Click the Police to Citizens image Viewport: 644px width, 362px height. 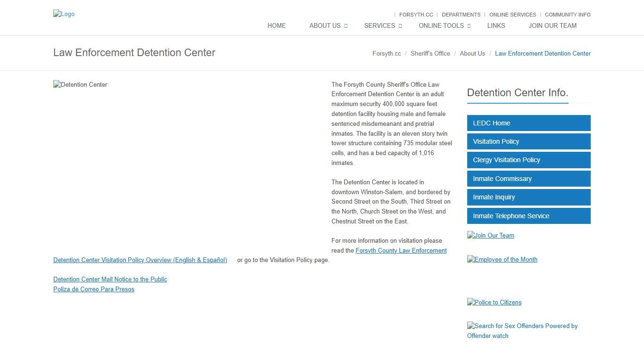(x=494, y=302)
